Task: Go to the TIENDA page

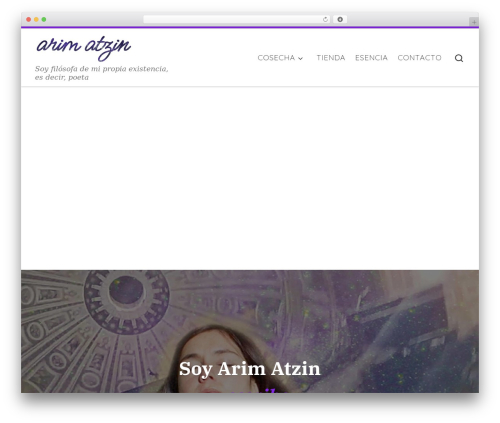Action: tap(331, 58)
